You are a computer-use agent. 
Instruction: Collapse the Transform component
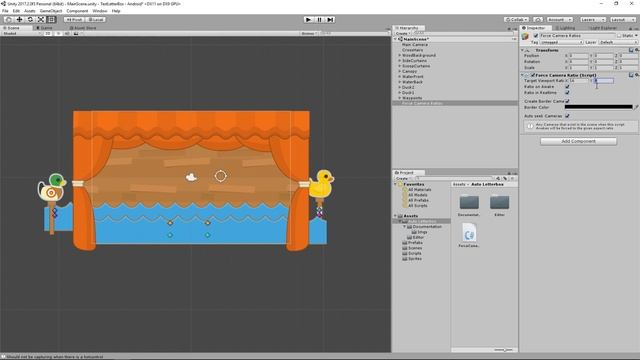(523, 50)
